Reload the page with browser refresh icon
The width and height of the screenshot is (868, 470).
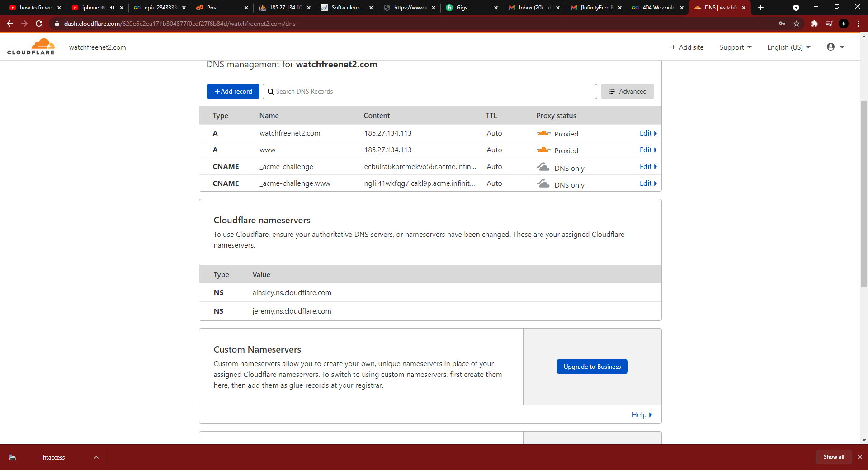(x=39, y=23)
